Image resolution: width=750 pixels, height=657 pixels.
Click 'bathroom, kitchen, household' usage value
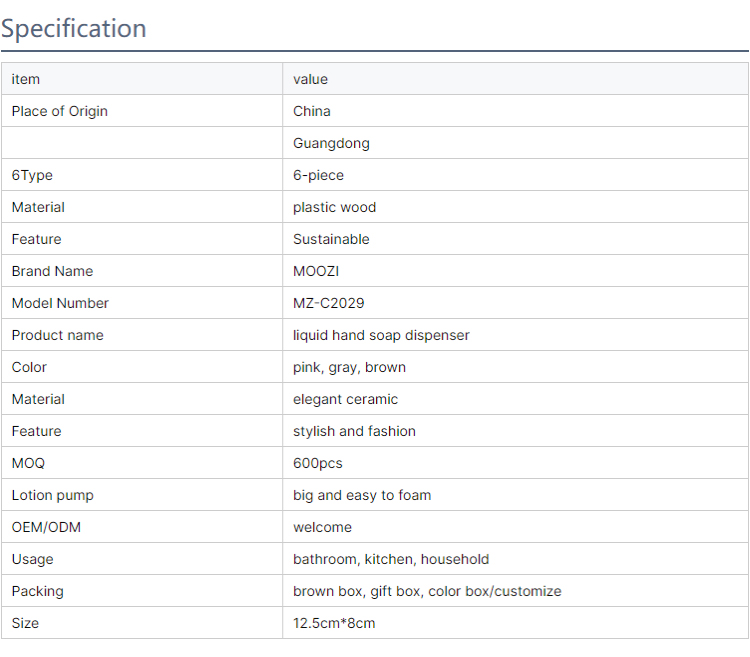pyautogui.click(x=391, y=559)
